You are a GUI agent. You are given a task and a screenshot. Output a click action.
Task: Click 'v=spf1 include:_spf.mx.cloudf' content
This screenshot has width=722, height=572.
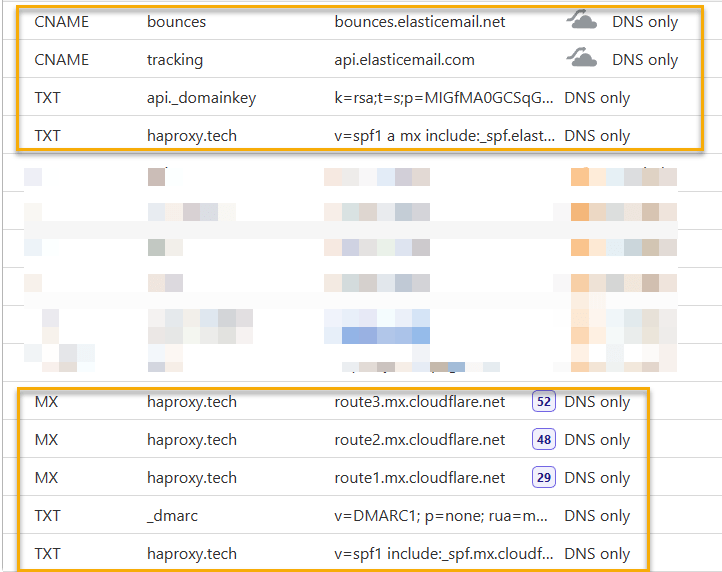tap(444, 554)
